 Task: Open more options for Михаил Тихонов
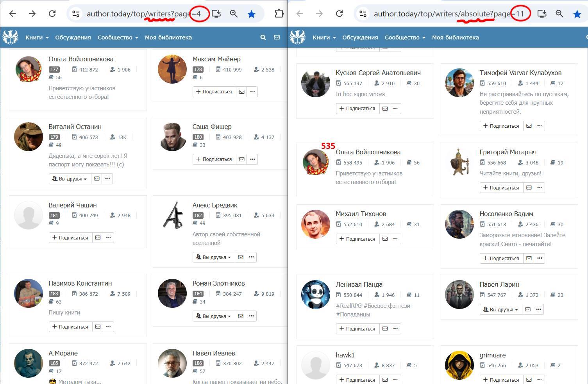[x=396, y=239]
